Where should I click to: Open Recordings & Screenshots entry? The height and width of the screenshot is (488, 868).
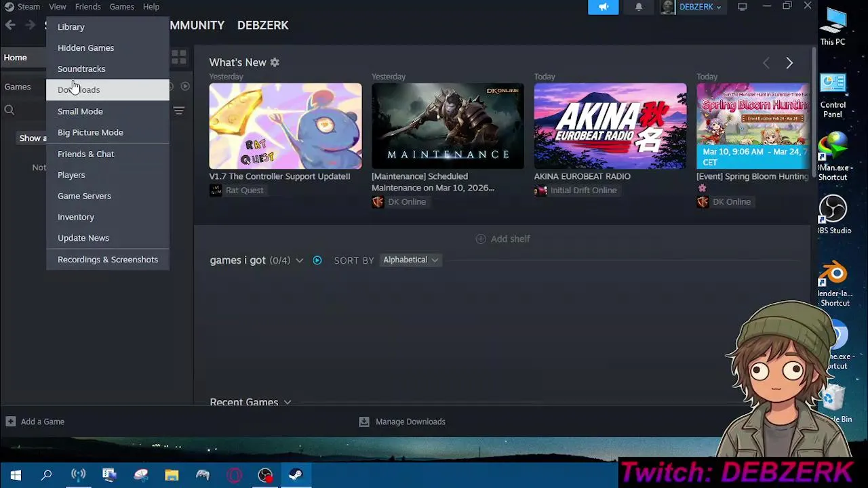pos(107,260)
